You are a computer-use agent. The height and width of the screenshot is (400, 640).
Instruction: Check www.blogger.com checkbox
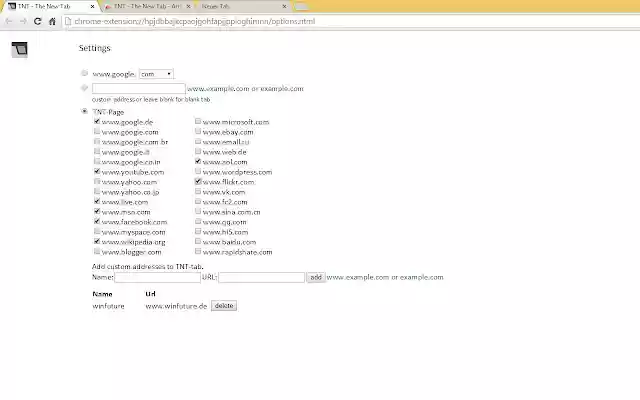click(x=97, y=251)
